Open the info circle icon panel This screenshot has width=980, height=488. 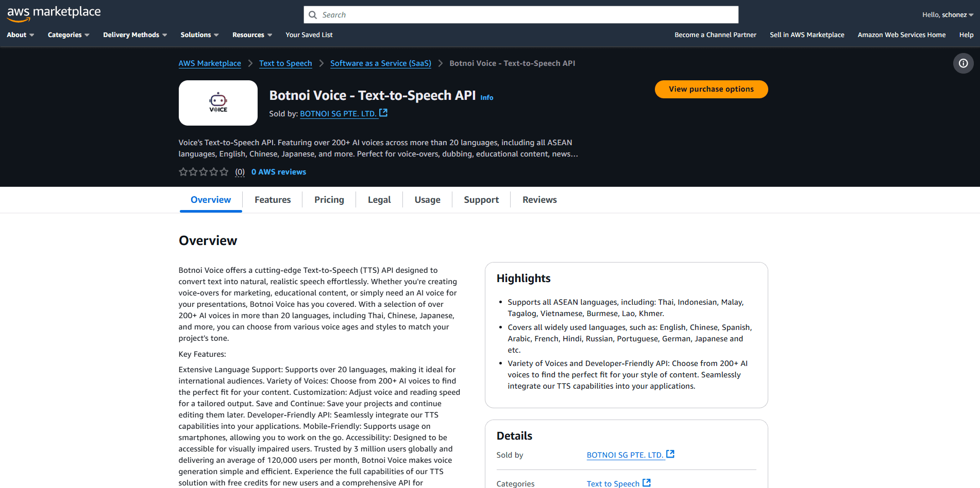(963, 63)
